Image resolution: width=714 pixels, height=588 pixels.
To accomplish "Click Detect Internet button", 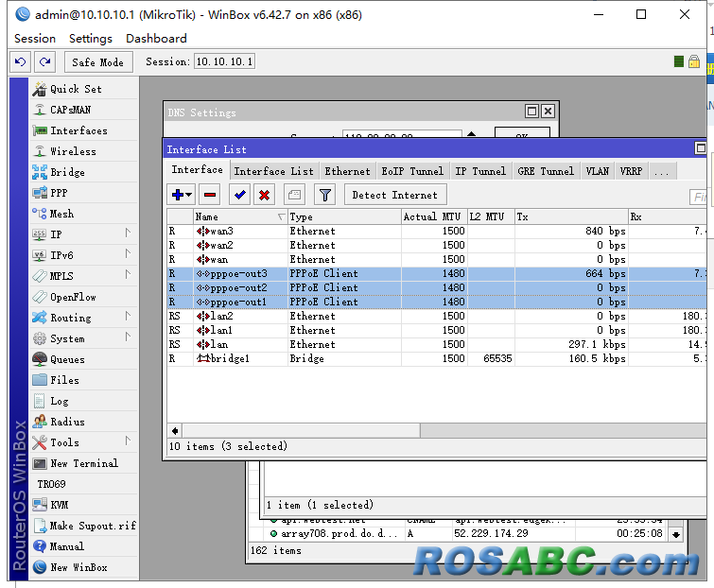I will 394,195.
